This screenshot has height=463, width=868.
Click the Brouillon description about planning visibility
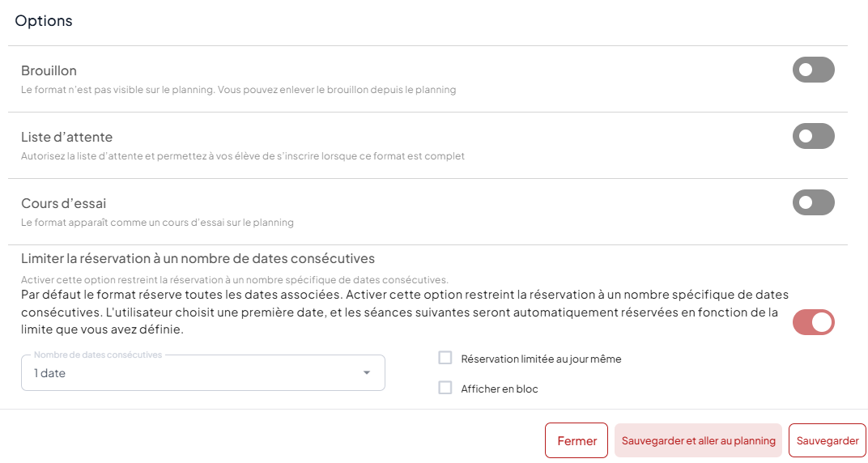tap(239, 90)
